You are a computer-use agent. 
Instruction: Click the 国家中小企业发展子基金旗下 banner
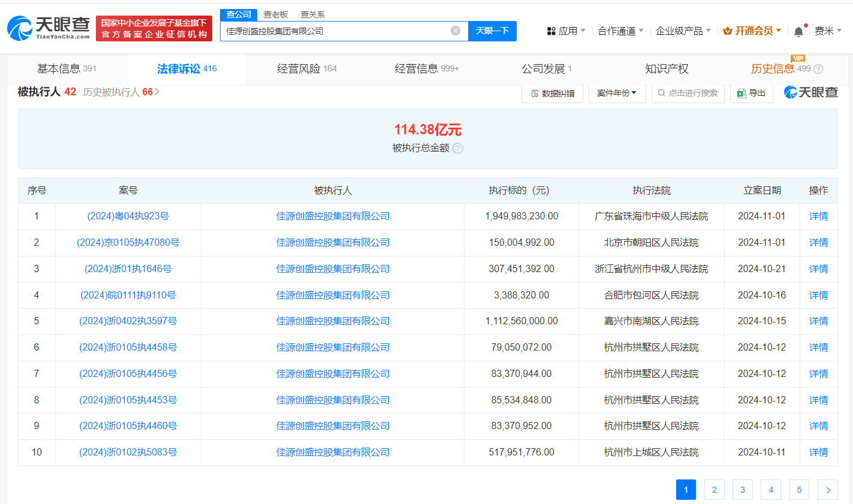tap(154, 28)
